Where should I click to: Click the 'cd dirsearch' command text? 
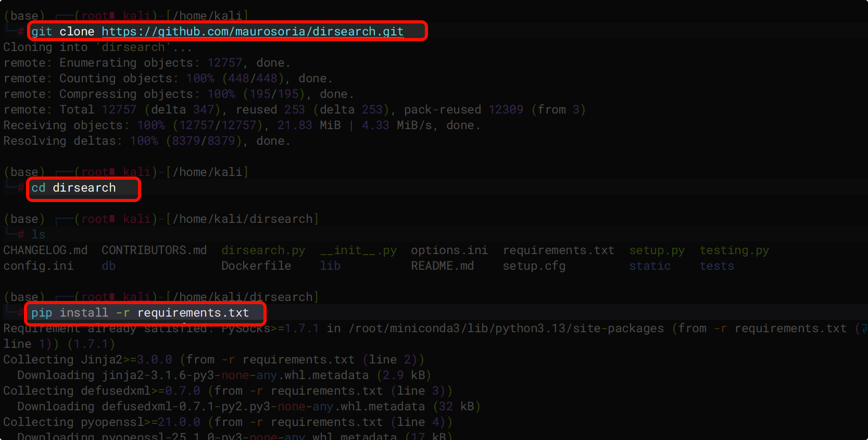pyautogui.click(x=73, y=188)
